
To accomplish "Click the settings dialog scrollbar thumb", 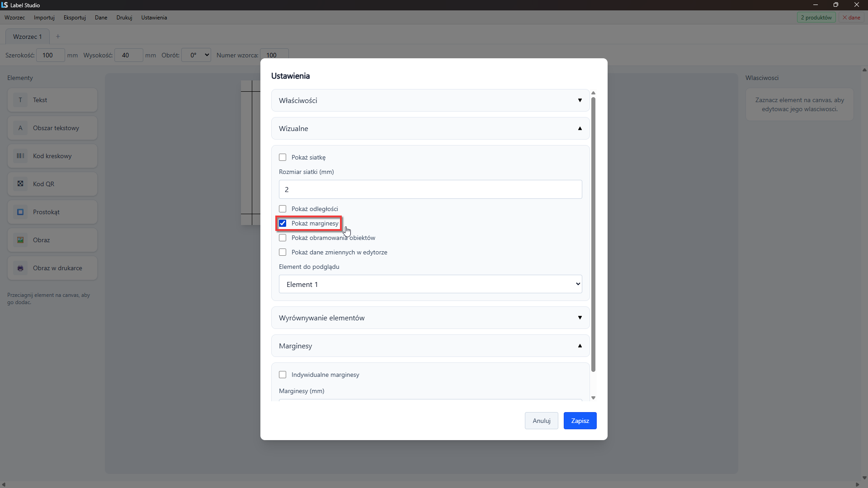I will click(594, 234).
